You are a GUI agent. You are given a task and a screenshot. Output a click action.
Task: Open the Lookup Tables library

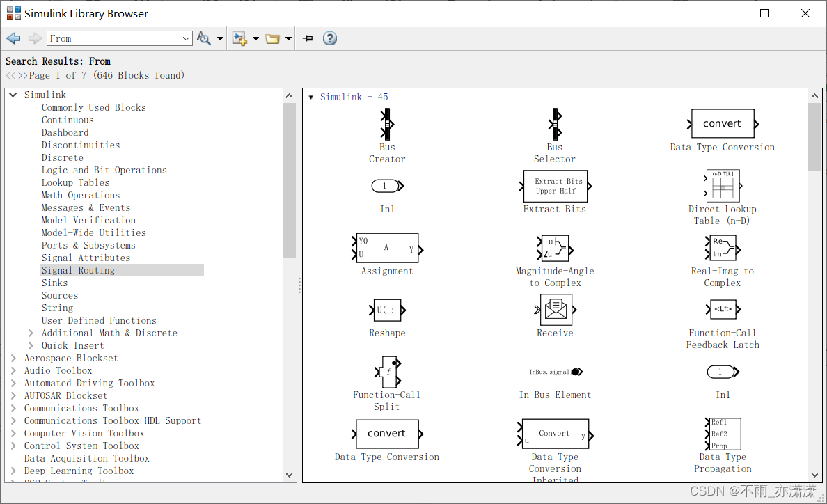point(75,183)
